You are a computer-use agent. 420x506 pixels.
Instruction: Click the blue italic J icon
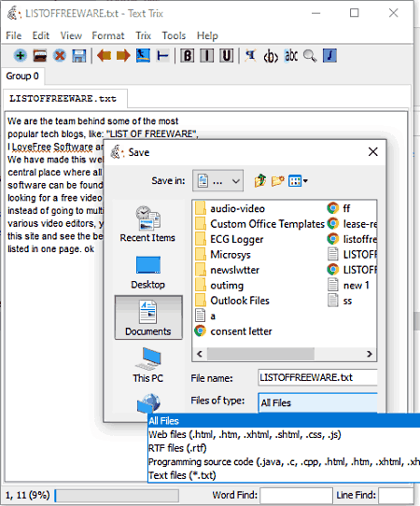point(329,56)
